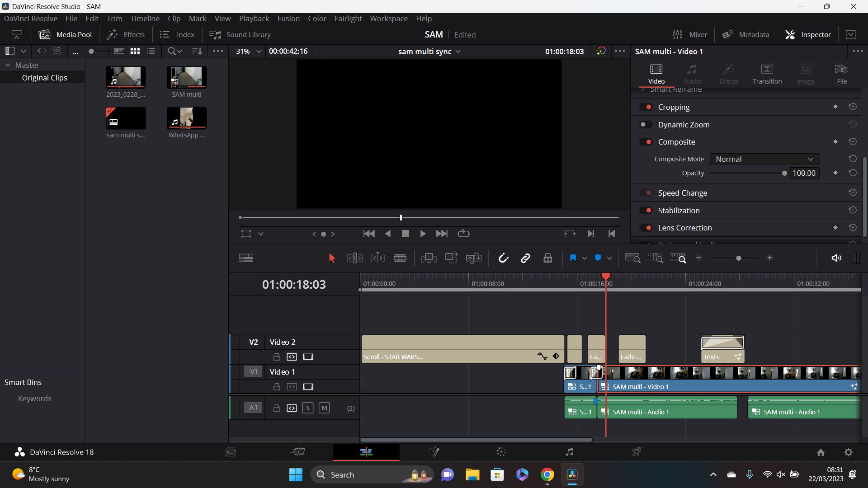
Task: Open the Mixer panel button
Action: pyautogui.click(x=690, y=35)
